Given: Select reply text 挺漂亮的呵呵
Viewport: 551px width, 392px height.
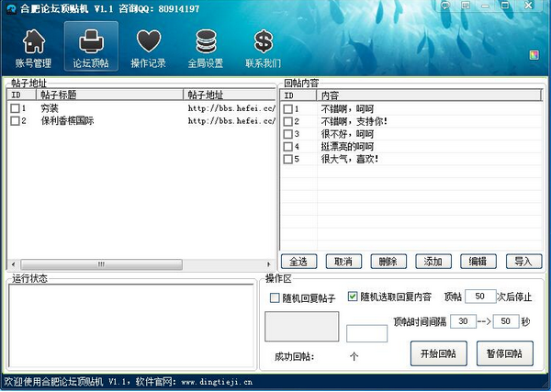Looking at the screenshot, I should point(347,147).
